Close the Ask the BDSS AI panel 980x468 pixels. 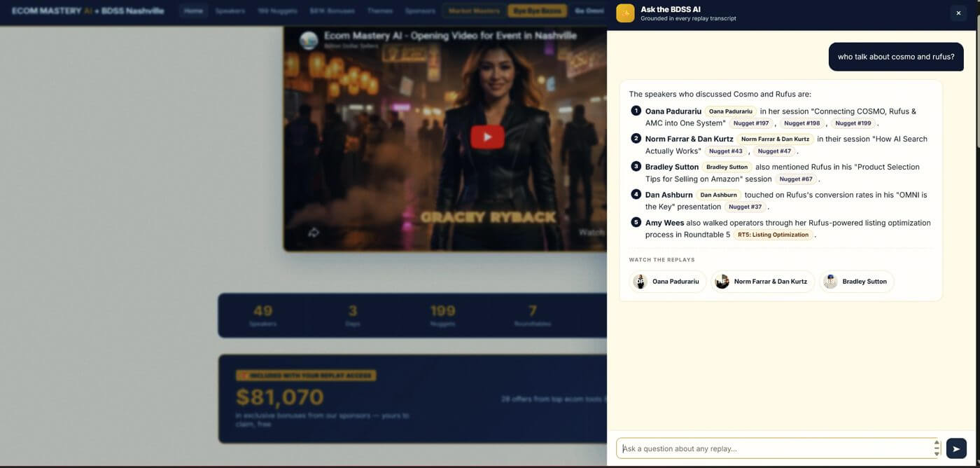(x=958, y=13)
